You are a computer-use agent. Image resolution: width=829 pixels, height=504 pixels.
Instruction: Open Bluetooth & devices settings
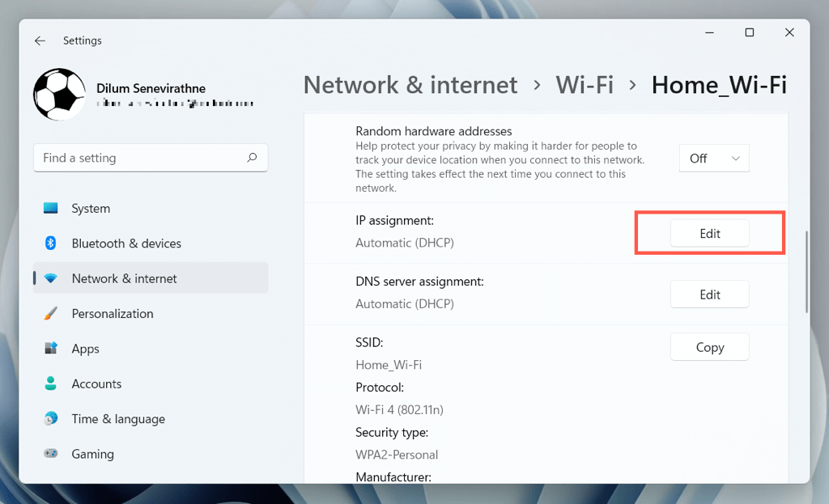[x=151, y=243]
